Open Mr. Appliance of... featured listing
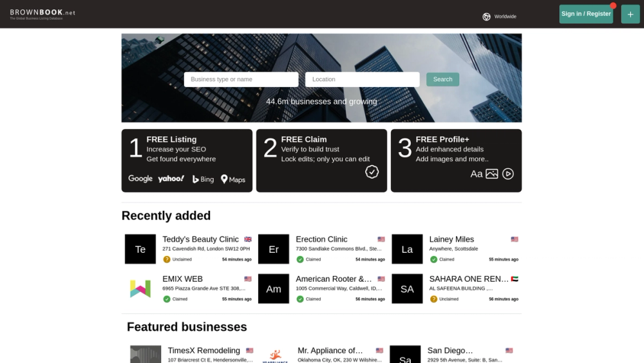 pos(330,351)
